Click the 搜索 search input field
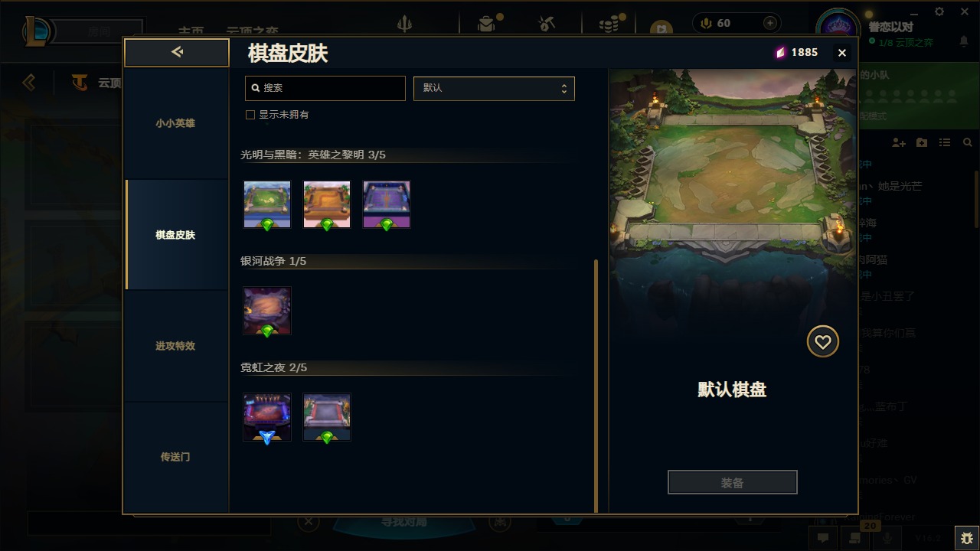Image resolution: width=980 pixels, height=551 pixels. coord(325,88)
